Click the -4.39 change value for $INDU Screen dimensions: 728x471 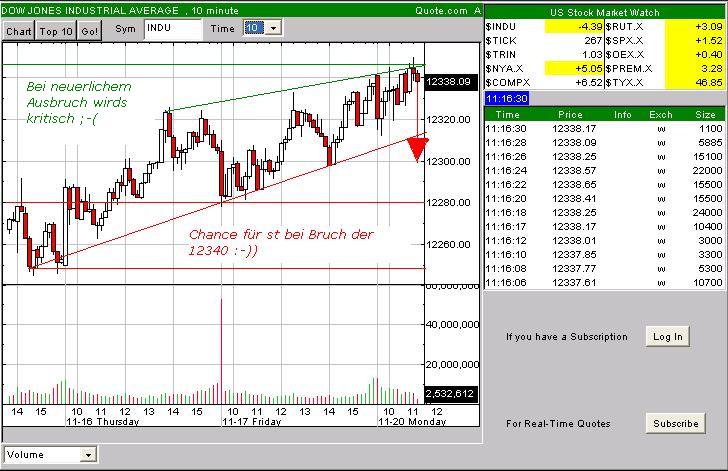pos(590,27)
